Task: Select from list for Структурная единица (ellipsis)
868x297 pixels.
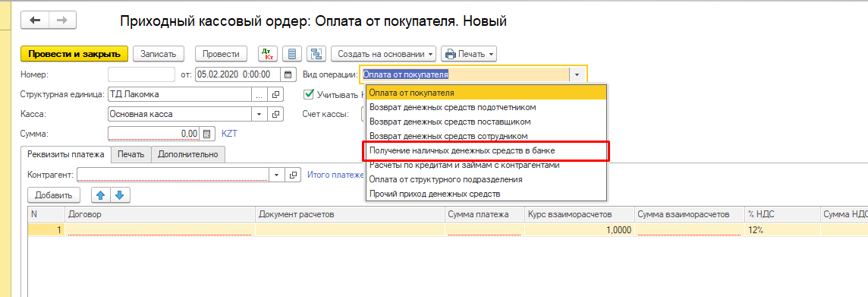Action: pos(259,94)
